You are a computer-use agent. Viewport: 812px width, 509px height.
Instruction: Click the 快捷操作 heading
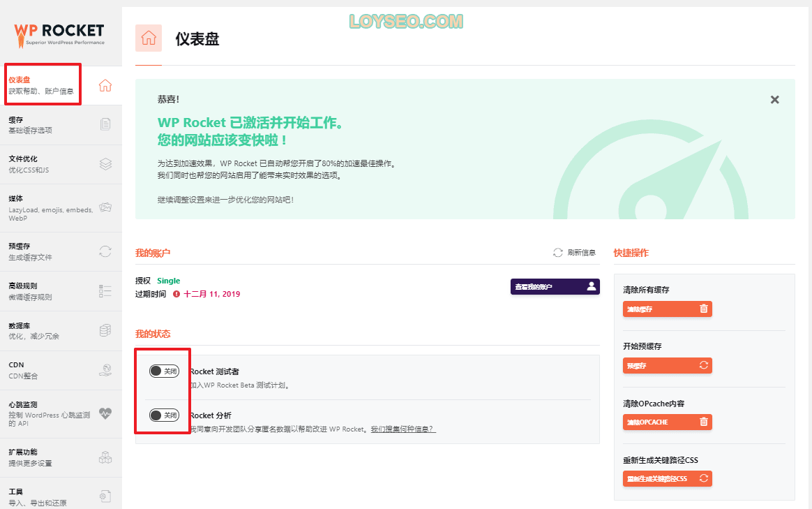[x=631, y=253]
